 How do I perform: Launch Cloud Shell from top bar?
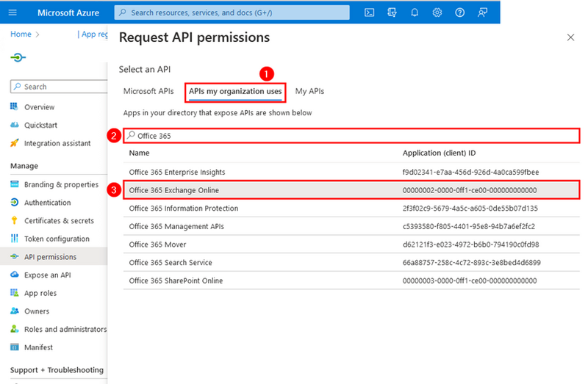tap(370, 12)
